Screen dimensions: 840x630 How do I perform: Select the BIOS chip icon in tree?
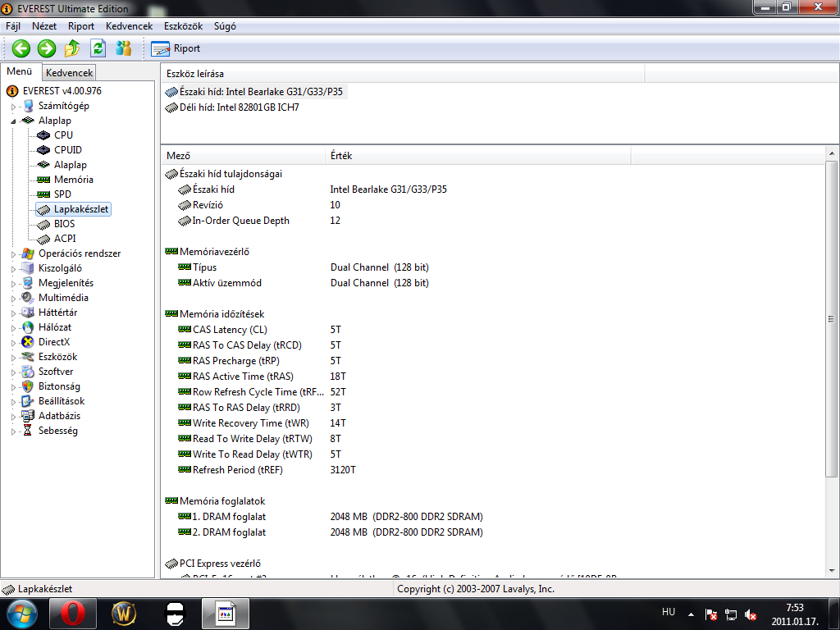[43, 224]
